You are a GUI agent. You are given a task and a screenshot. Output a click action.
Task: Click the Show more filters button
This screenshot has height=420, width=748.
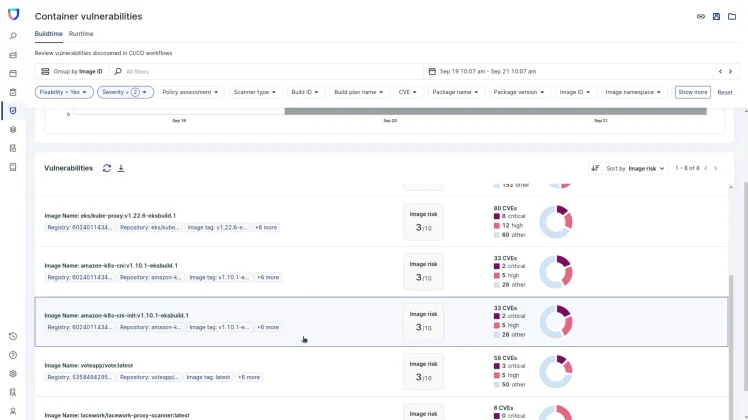(x=693, y=92)
